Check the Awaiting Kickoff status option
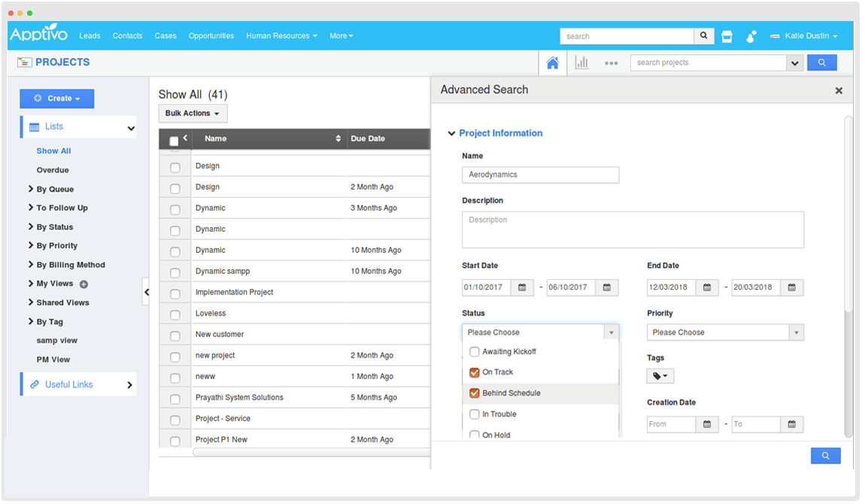 click(475, 351)
